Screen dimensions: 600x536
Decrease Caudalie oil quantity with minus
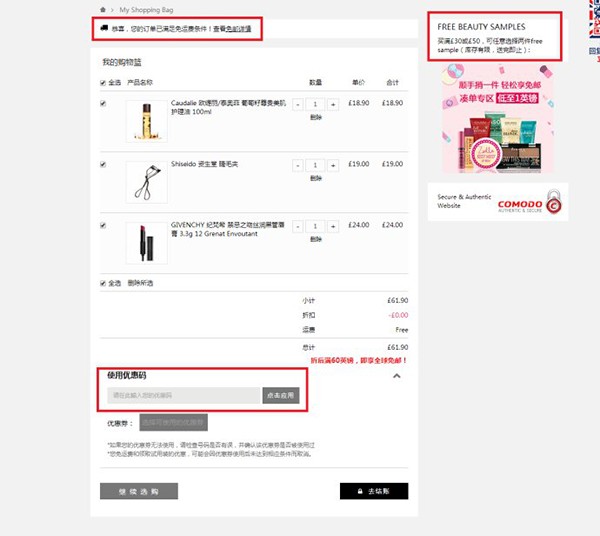pyautogui.click(x=298, y=104)
